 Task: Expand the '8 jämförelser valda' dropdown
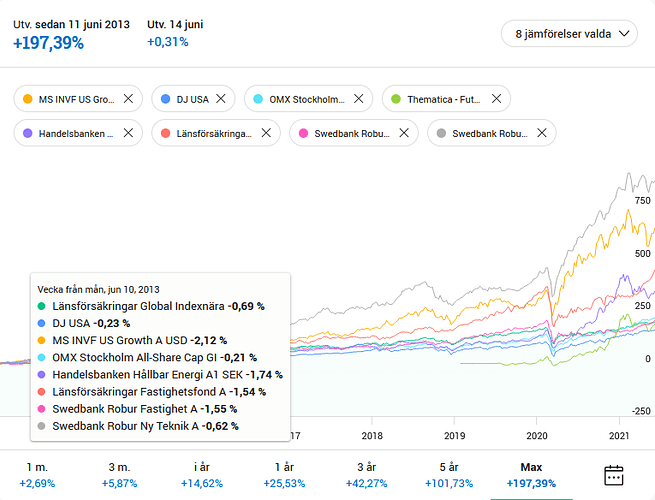click(569, 34)
